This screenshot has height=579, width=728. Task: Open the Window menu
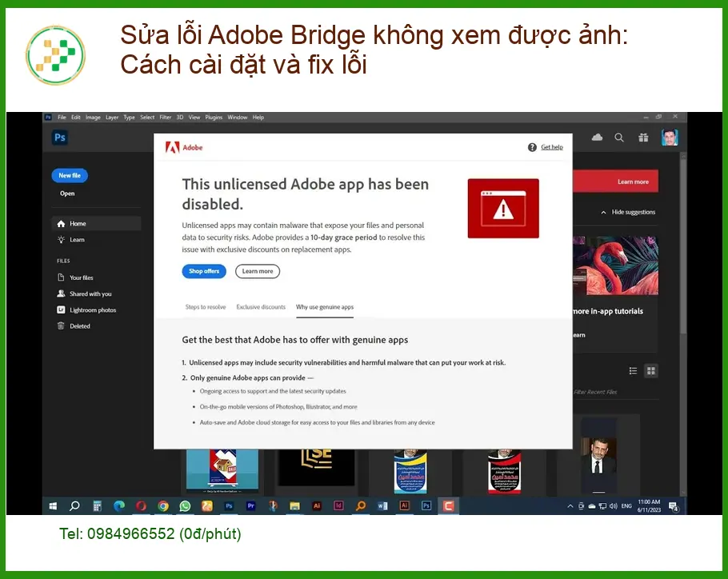238,118
